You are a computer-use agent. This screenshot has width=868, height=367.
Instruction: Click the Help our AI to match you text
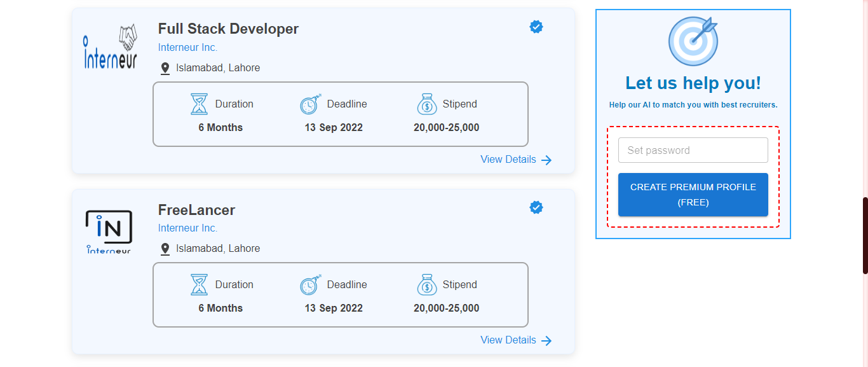pyautogui.click(x=693, y=105)
